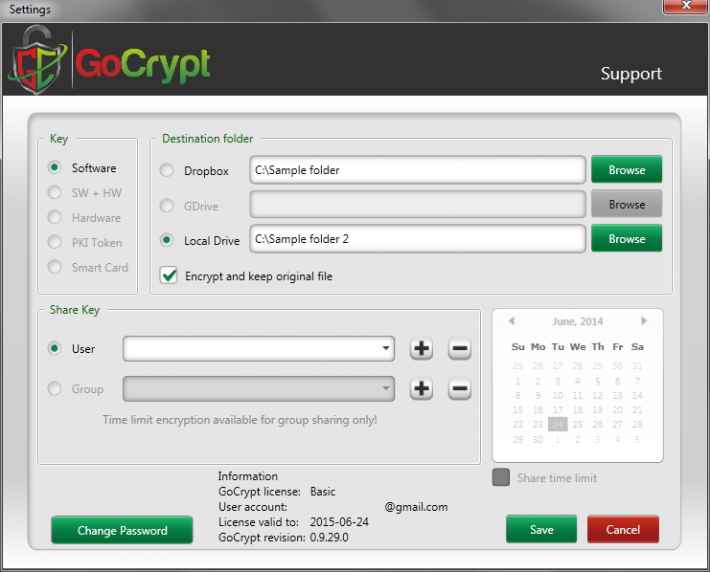Viewport: 710px width, 572px height.
Task: Click the GDrive path field
Action: point(417,204)
